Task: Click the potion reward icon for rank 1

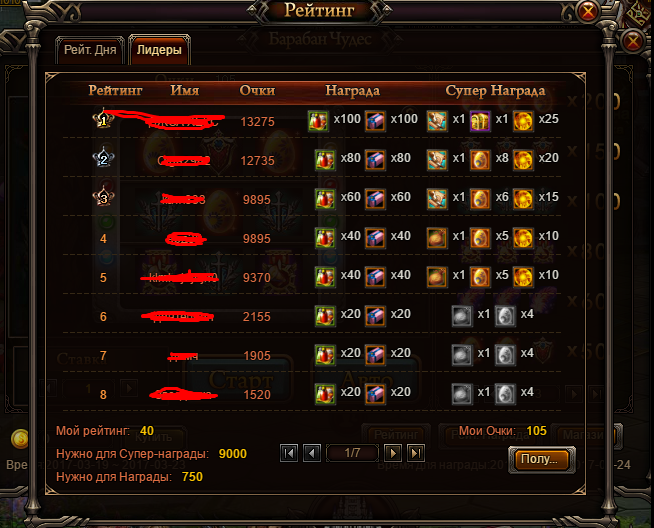Action: (x=318, y=121)
